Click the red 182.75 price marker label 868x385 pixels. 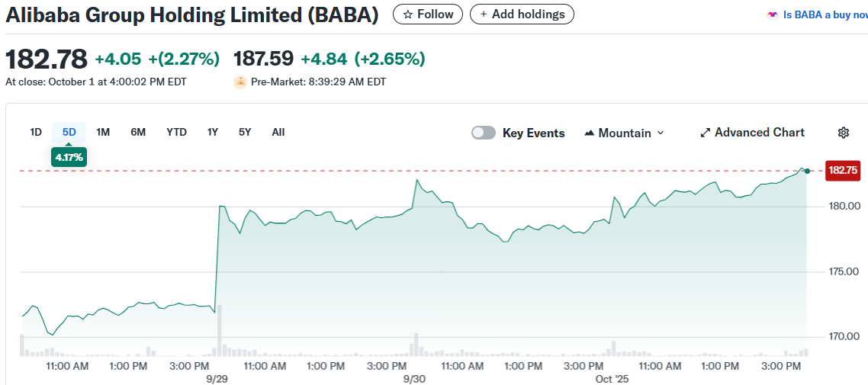(x=843, y=171)
